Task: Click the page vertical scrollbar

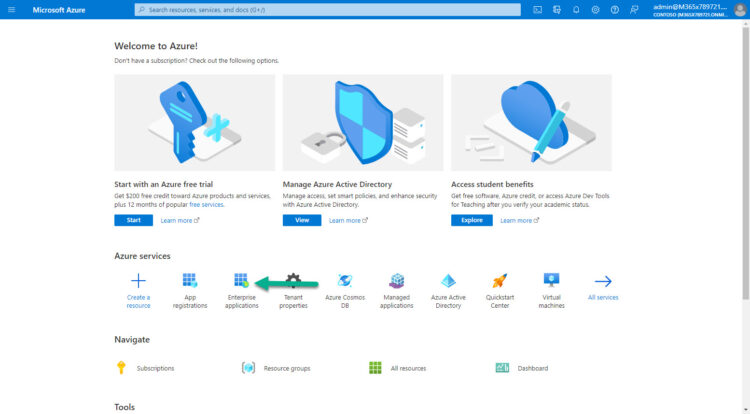Action: pos(745,163)
